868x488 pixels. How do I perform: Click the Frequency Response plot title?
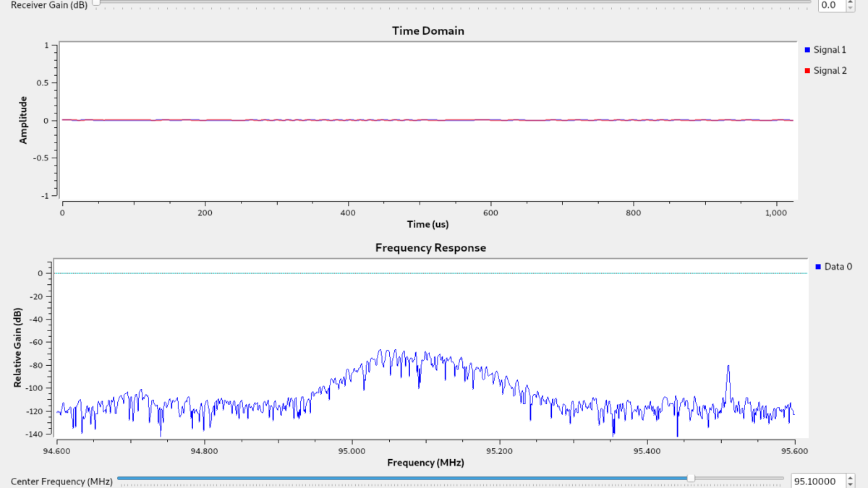tap(430, 248)
